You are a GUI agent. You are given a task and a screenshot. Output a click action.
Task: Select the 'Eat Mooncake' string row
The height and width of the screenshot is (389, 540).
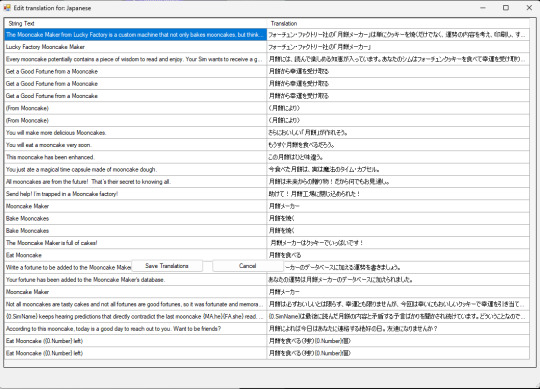click(x=136, y=255)
